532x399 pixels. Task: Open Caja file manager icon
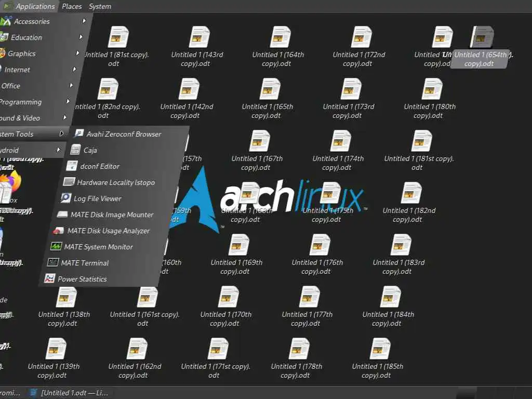[x=75, y=150]
